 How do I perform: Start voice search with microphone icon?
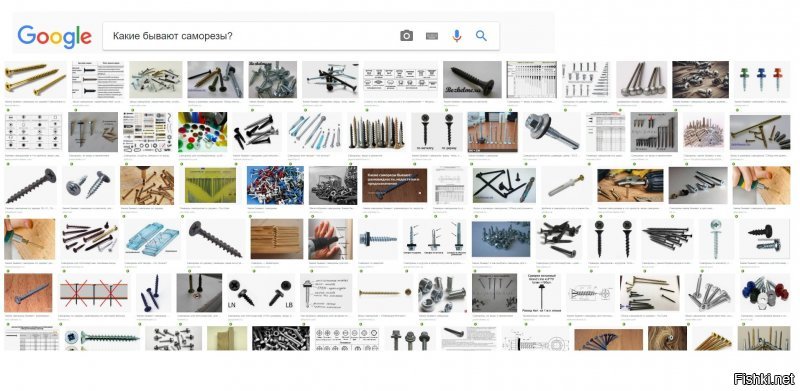tap(457, 36)
